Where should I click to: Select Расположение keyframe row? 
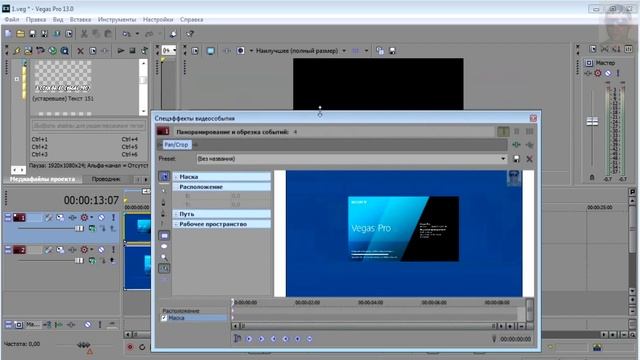pos(194,311)
